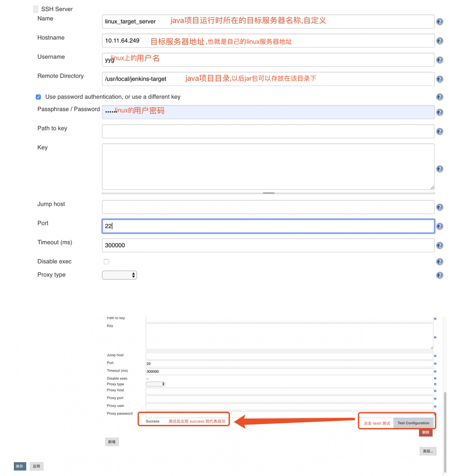Open help for the Username field

[439, 60]
